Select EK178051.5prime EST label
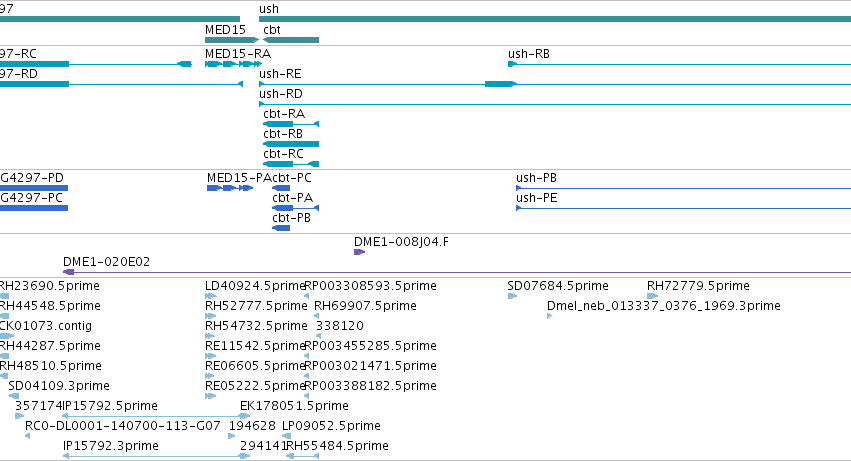 click(x=294, y=406)
